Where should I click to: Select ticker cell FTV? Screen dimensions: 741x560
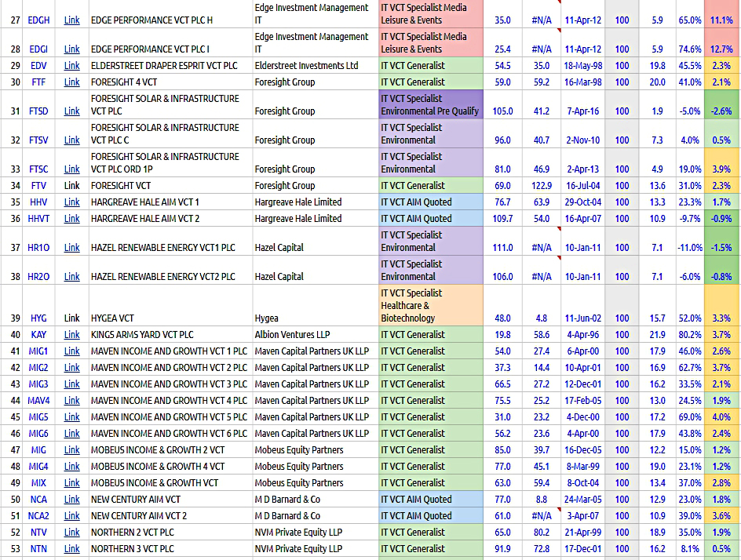38,186
